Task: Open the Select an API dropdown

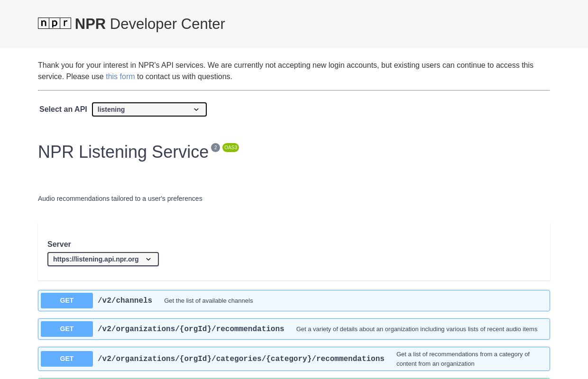Action: [149, 109]
